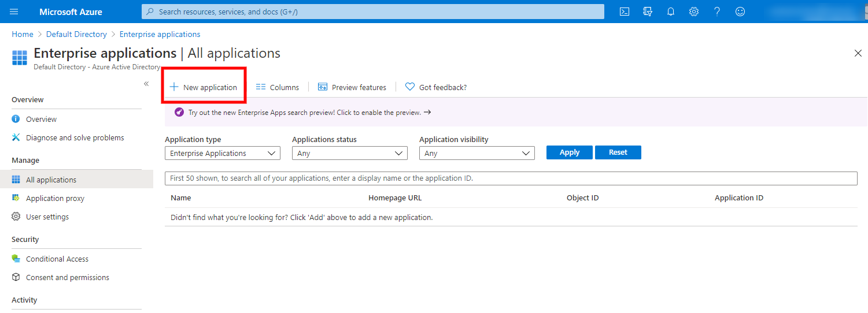Click the Enterprise applications grid icon
This screenshot has height=313, width=868.
[x=20, y=58]
